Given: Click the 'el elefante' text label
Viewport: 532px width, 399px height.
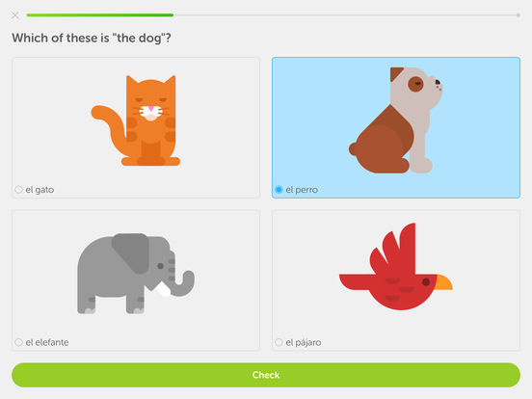Looking at the screenshot, I should (47, 342).
